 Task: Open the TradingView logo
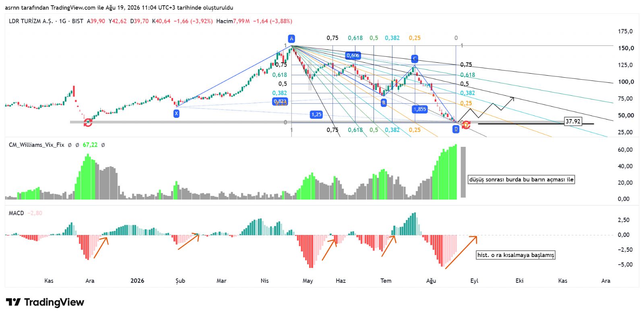coord(45,302)
